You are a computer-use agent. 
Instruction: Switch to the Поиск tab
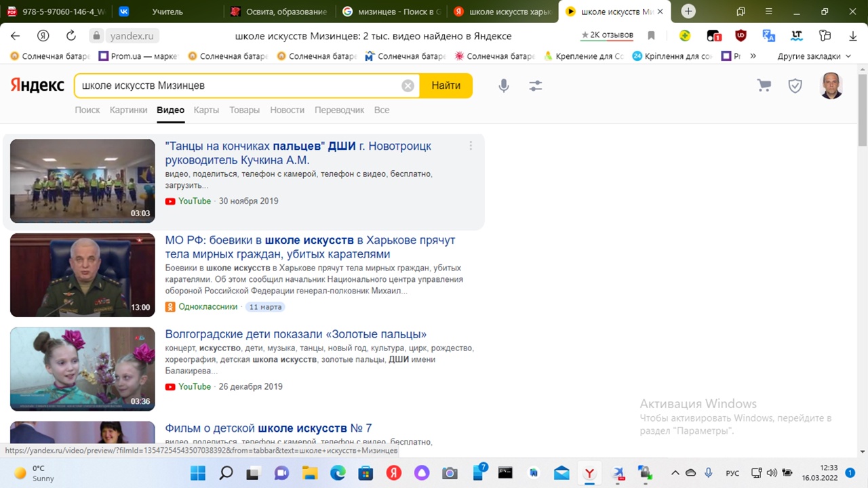[87, 110]
